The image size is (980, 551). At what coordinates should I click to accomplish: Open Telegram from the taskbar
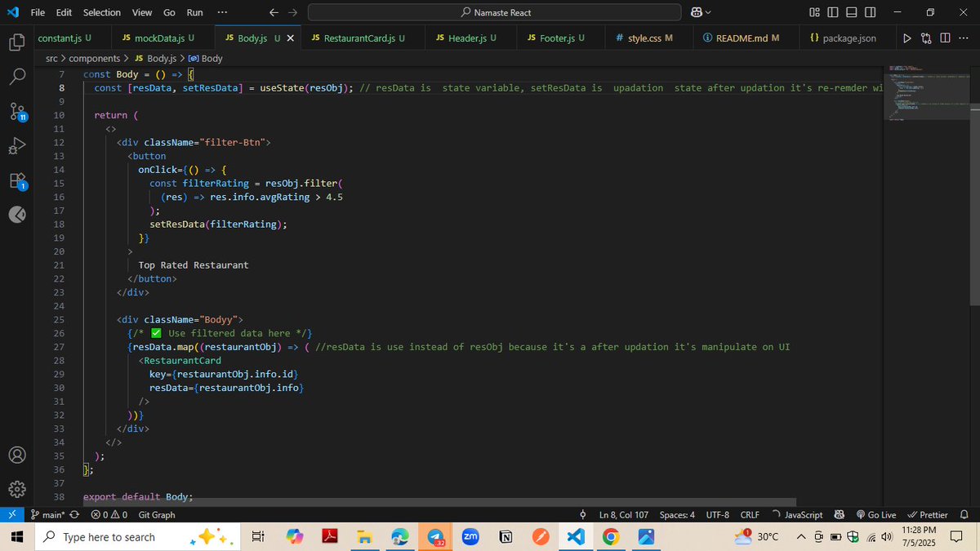434,537
